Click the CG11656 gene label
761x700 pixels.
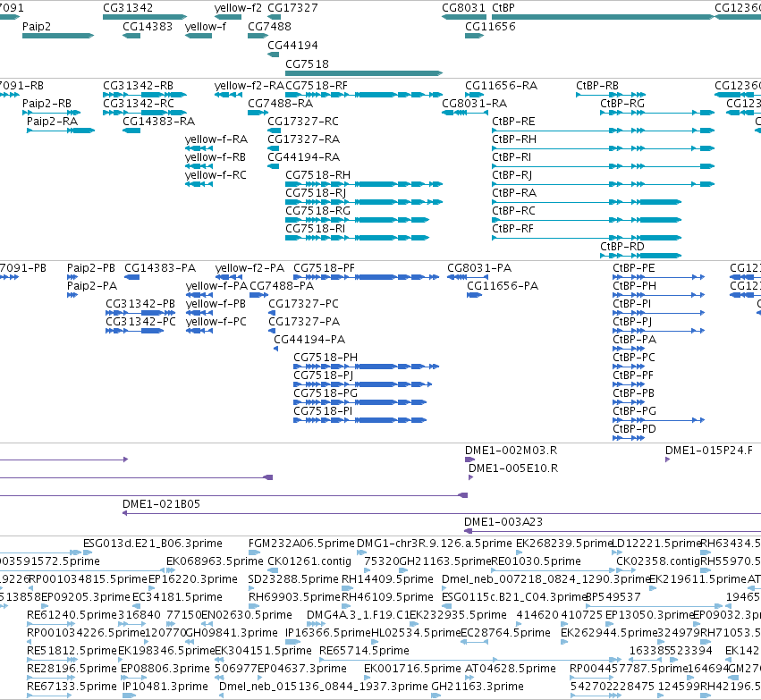(x=490, y=26)
